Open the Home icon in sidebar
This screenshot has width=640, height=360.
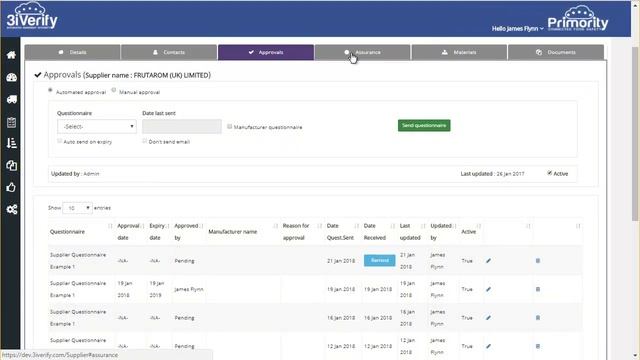pos(11,55)
